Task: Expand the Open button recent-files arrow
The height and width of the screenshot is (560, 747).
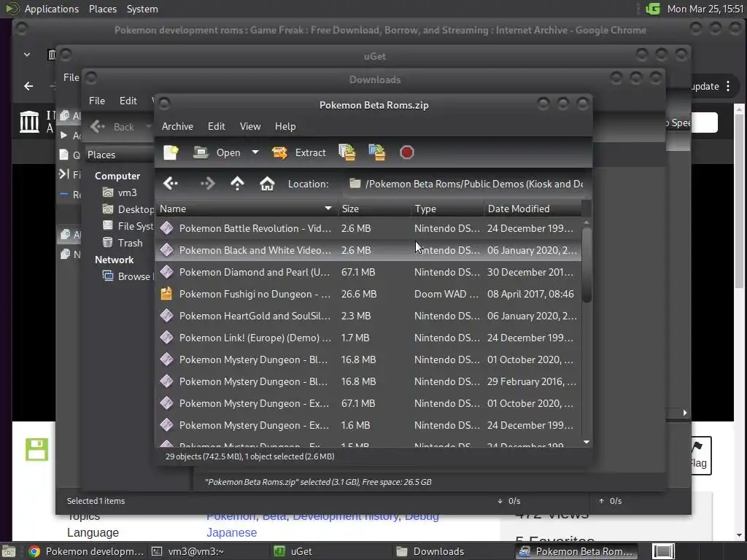Action: (x=255, y=152)
